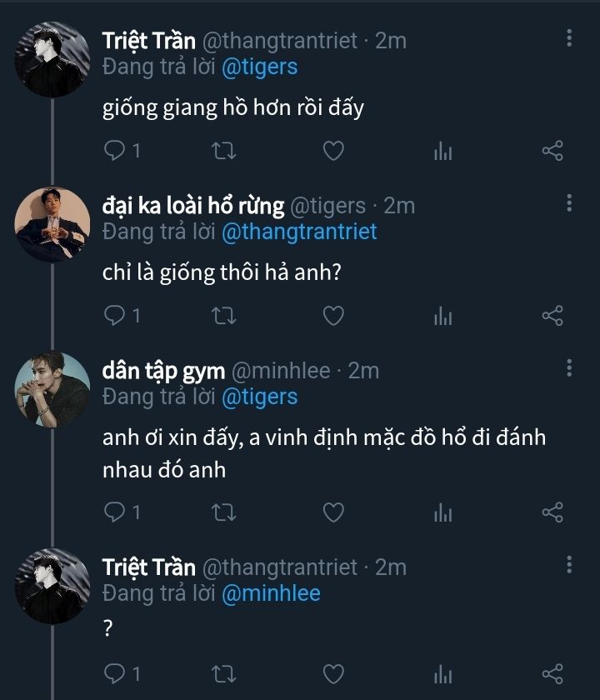Like the "chỉ là giống thôi hả anh?" tweet

[x=333, y=316]
